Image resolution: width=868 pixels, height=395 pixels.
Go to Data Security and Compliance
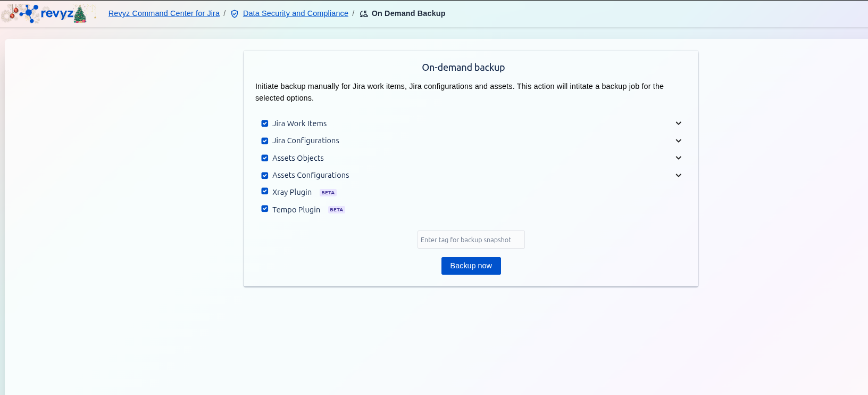[295, 13]
